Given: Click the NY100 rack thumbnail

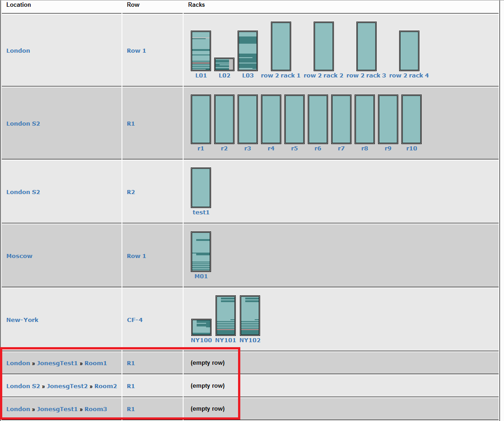Looking at the screenshot, I should pyautogui.click(x=201, y=327).
